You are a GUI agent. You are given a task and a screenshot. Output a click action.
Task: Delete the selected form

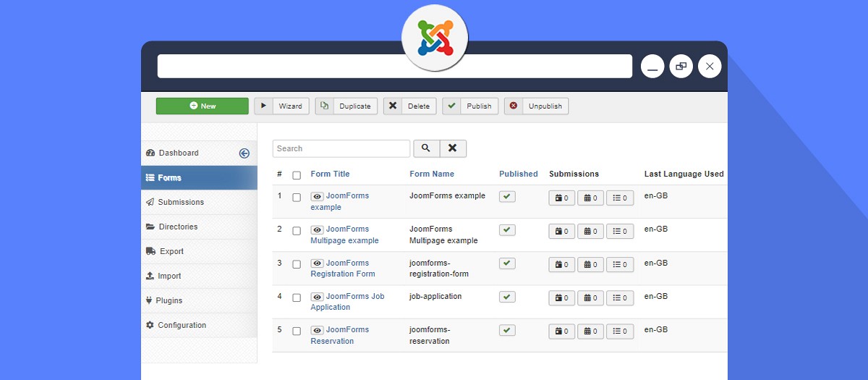(x=410, y=106)
